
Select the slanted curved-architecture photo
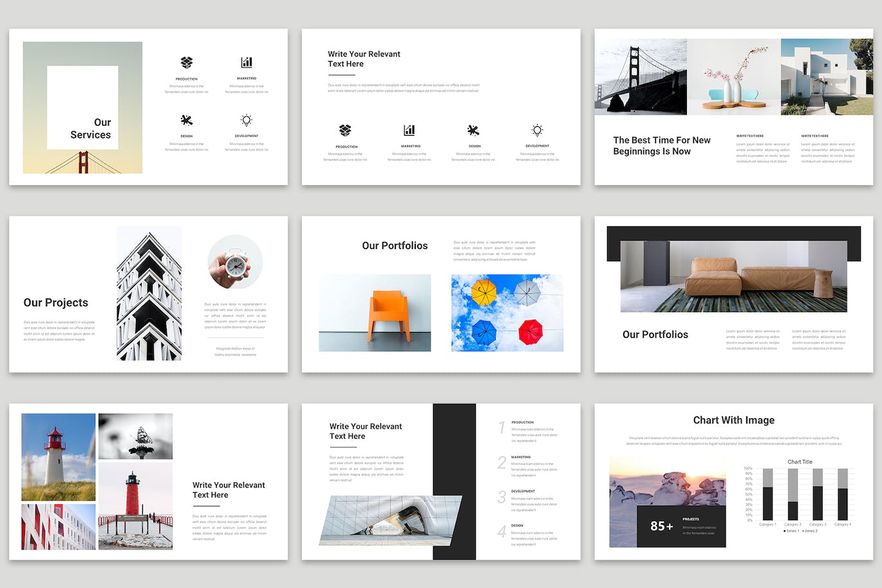click(x=391, y=520)
